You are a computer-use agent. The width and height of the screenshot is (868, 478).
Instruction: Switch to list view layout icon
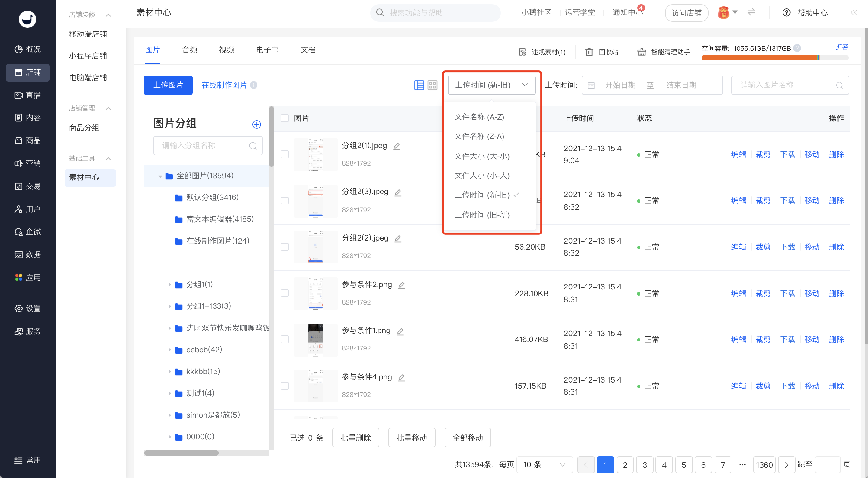coord(419,85)
